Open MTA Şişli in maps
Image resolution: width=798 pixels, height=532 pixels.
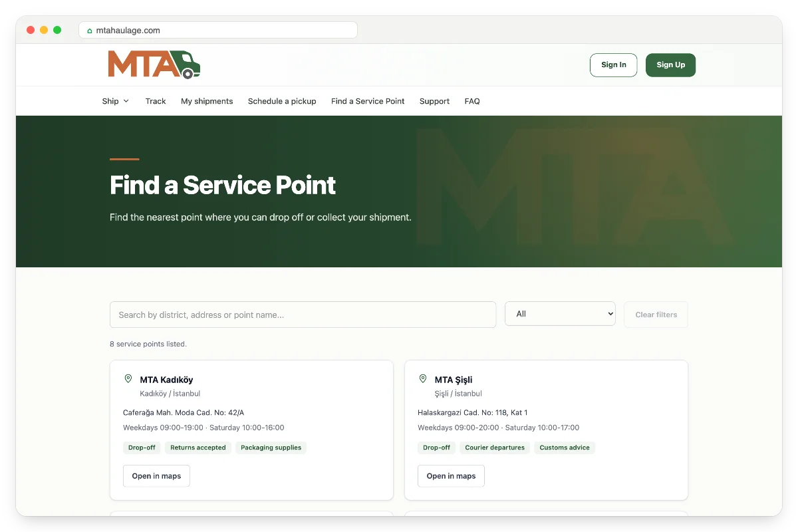coord(451,476)
